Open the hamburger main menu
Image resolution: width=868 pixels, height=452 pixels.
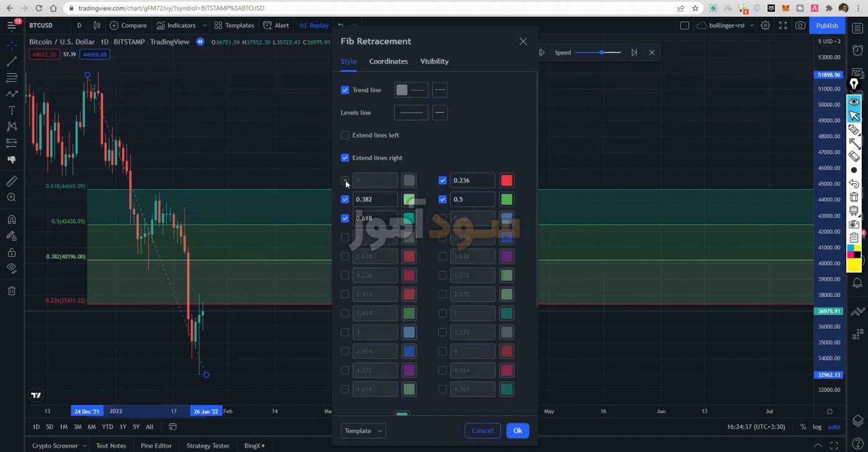pos(12,25)
